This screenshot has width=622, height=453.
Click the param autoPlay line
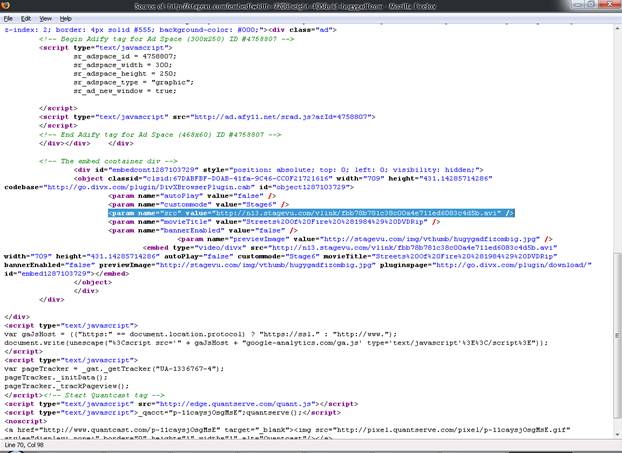point(192,196)
